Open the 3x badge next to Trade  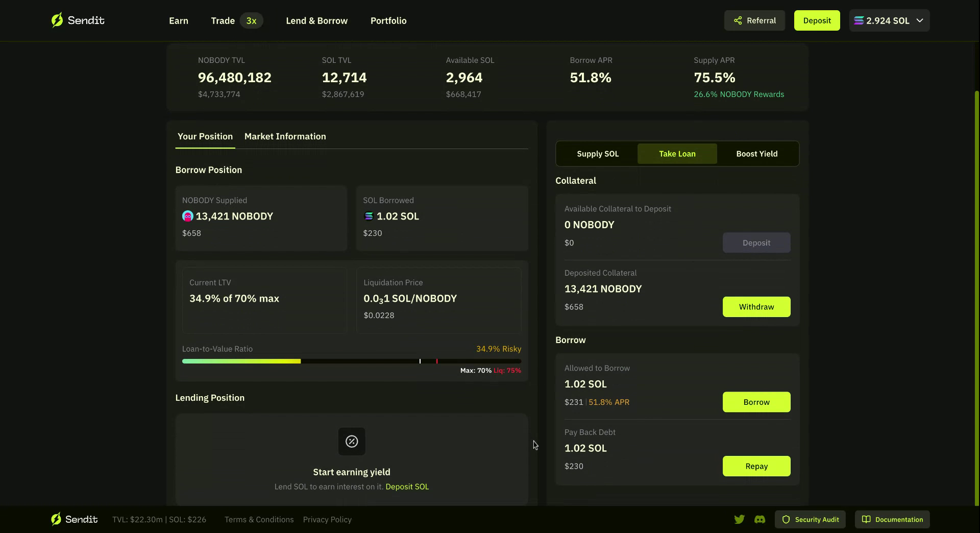[251, 20]
